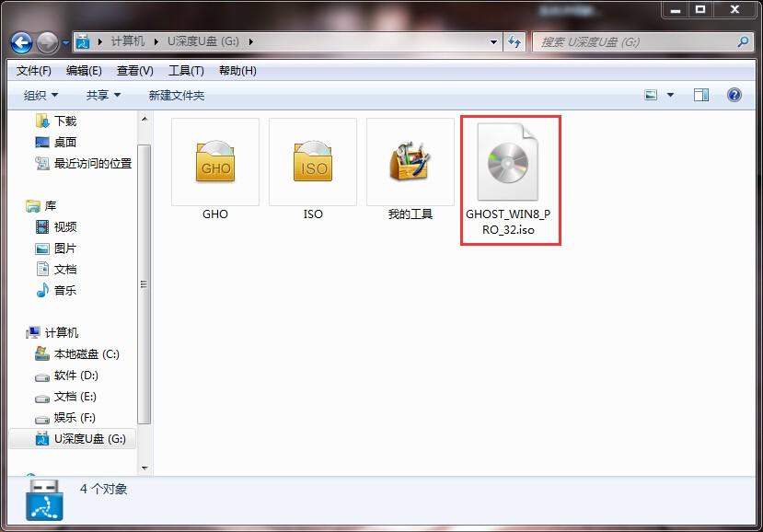Screen dimensions: 763x532
Task: Select 本地磁盘 (C:) drive
Action: 77,353
